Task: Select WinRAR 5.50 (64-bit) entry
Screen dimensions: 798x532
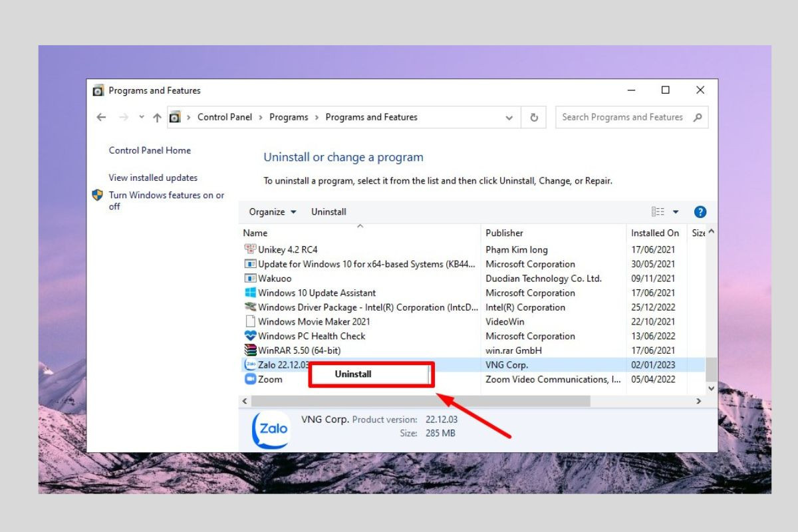Action: tap(299, 350)
